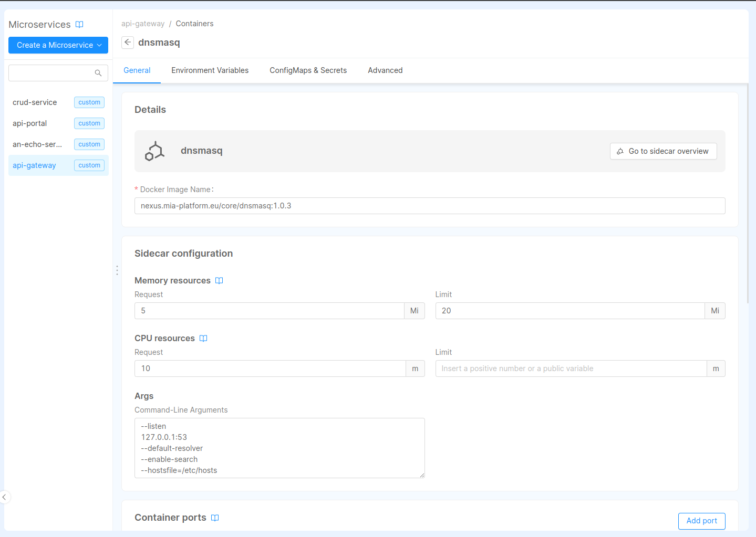Viewport: 756px width, 537px height.
Task: Click Go to sidecar overview button
Action: point(663,151)
